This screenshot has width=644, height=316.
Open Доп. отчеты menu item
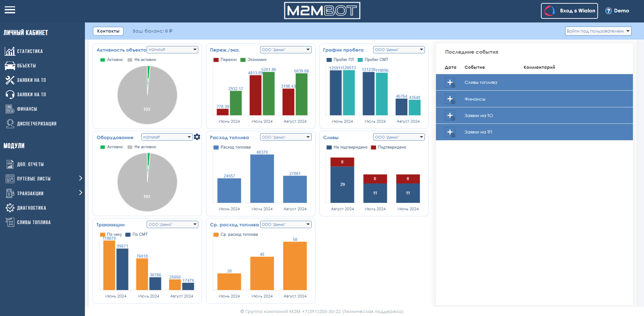pyautogui.click(x=31, y=164)
